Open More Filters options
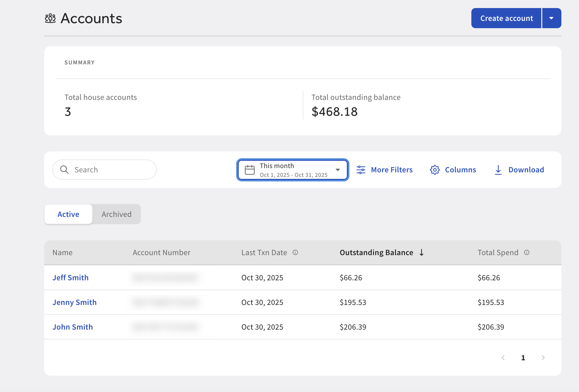Image resolution: width=579 pixels, height=392 pixels. click(x=392, y=170)
